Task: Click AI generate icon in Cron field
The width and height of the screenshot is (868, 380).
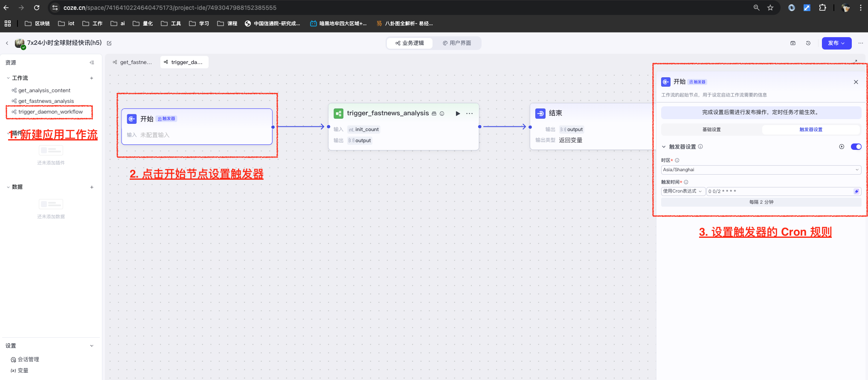Action: (x=856, y=191)
